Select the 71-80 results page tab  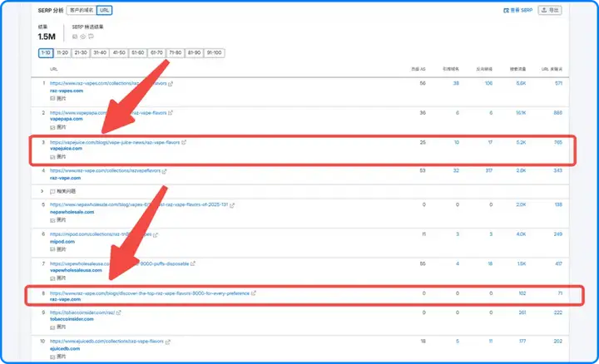[x=176, y=53]
